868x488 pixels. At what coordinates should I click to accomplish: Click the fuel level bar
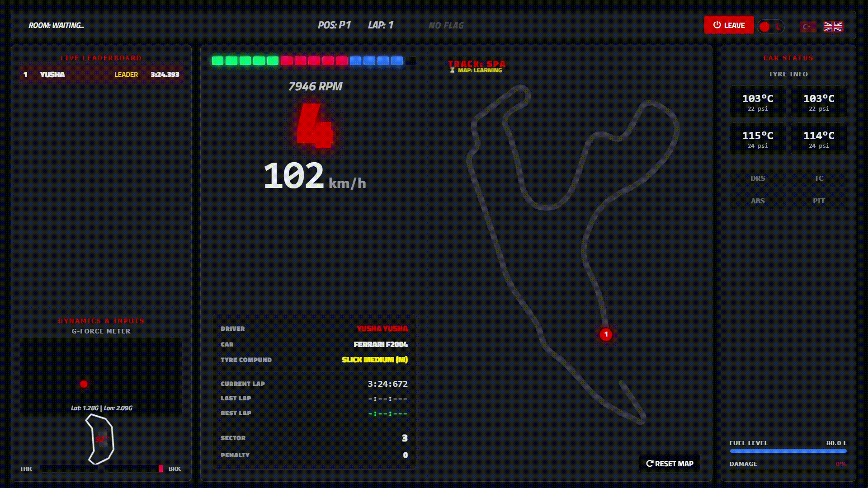pos(788,451)
